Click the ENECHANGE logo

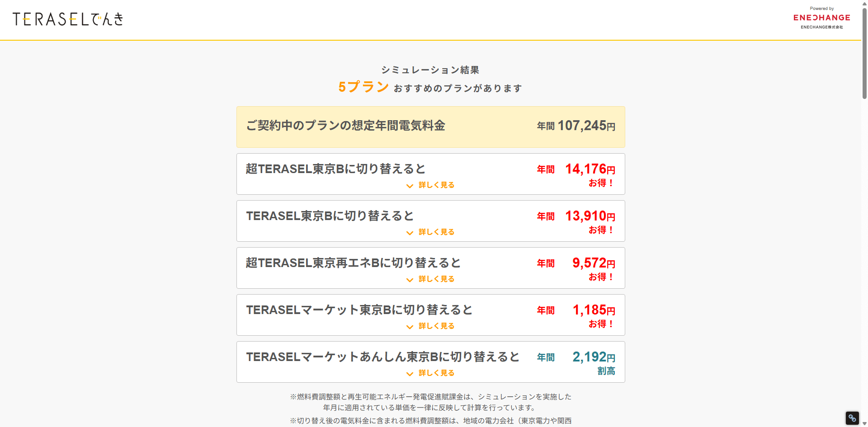pyautogui.click(x=821, y=18)
